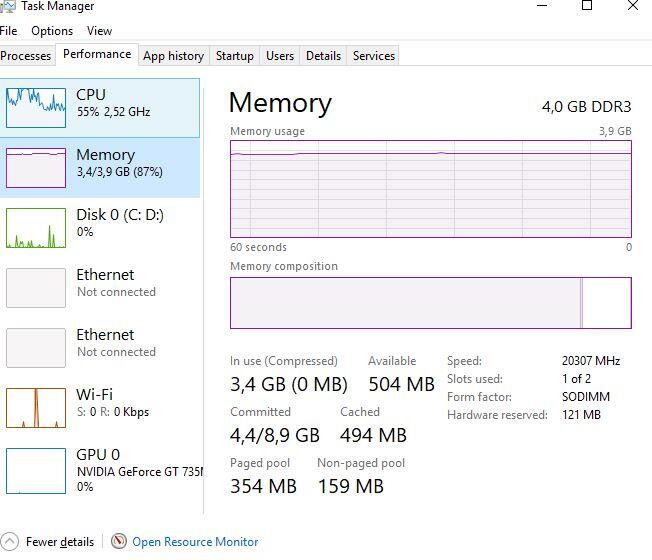652x560 pixels.
Task: Select the Memory graph thumbnail in sidebar
Action: pyautogui.click(x=36, y=167)
